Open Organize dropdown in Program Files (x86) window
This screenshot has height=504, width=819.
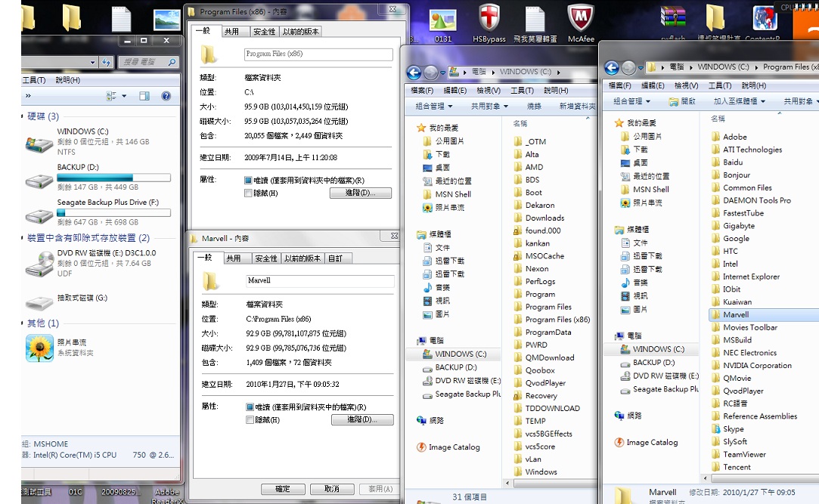coord(632,101)
